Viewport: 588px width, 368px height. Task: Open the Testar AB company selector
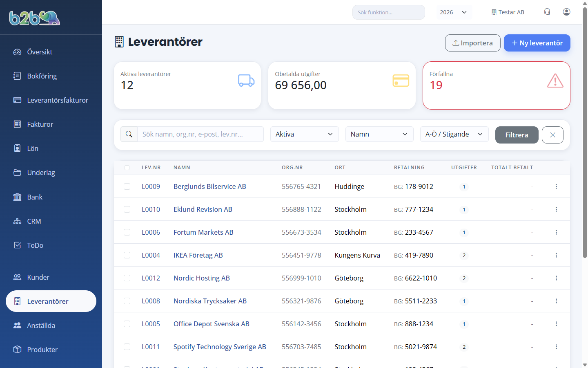coord(508,12)
